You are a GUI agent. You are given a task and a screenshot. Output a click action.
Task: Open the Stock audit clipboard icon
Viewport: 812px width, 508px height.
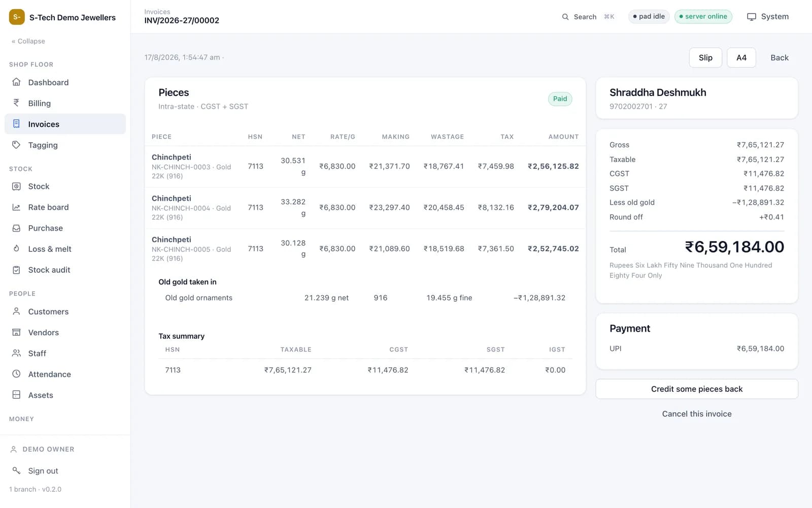(x=16, y=270)
